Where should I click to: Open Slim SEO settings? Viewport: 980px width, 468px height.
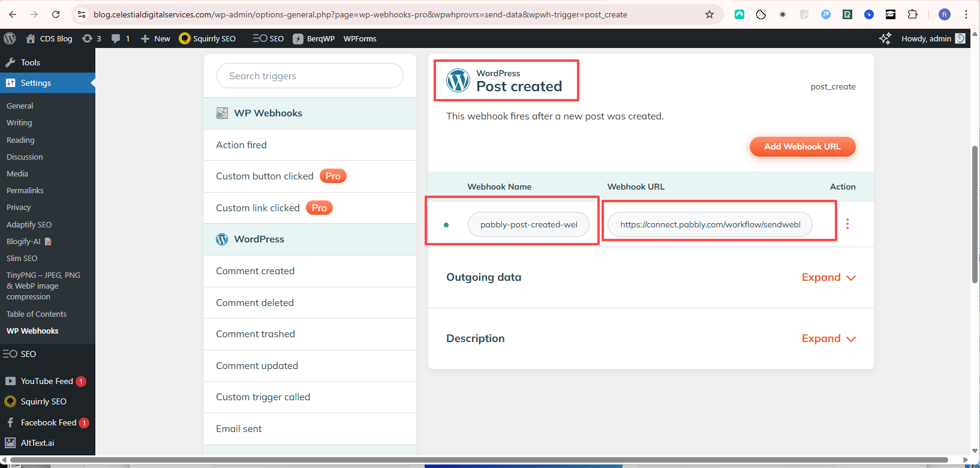click(22, 258)
